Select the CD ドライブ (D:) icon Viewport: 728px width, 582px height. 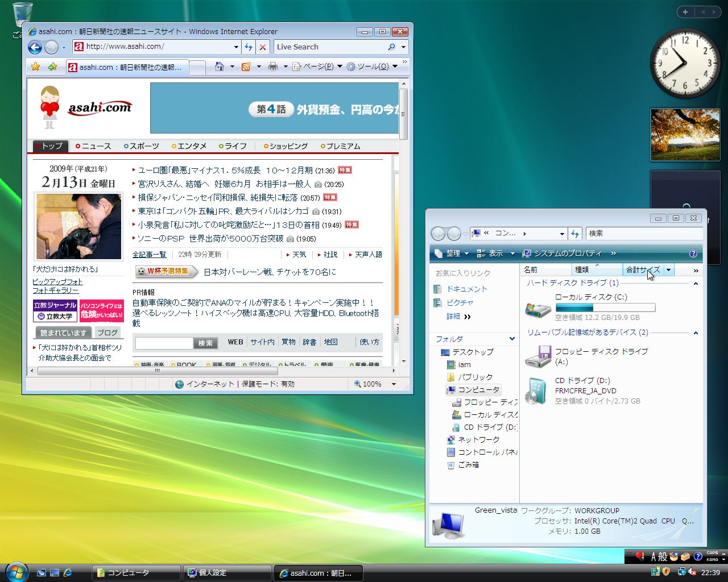(x=535, y=391)
